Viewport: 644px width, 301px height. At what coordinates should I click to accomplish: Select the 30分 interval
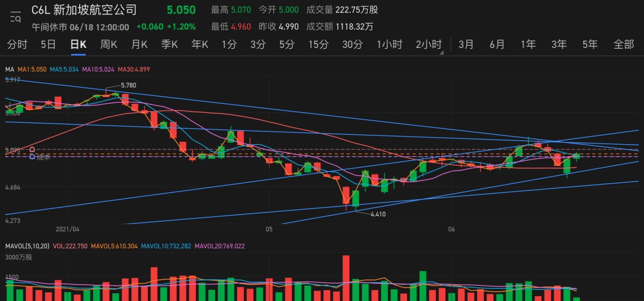353,44
